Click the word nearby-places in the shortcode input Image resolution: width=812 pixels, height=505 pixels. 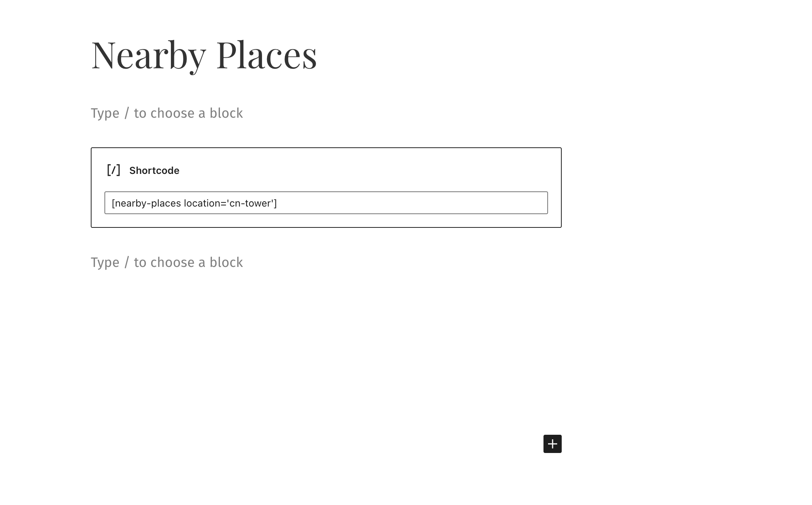pyautogui.click(x=148, y=203)
